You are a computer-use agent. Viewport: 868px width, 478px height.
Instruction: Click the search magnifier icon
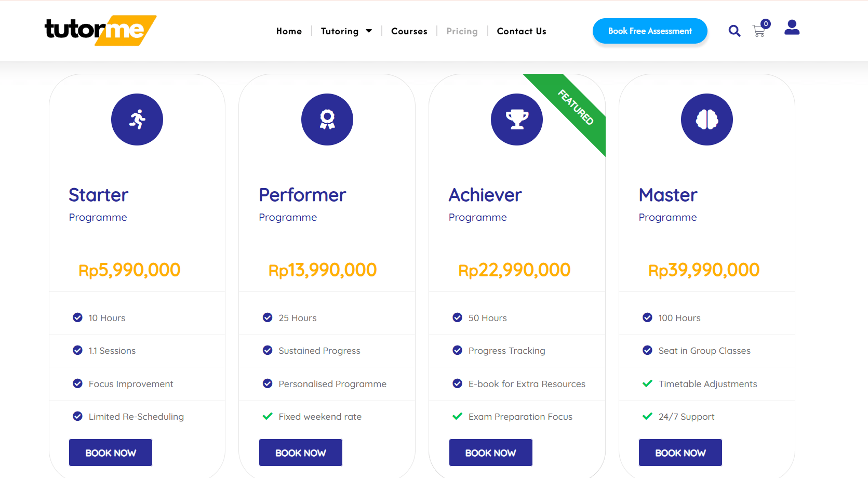tap(734, 31)
